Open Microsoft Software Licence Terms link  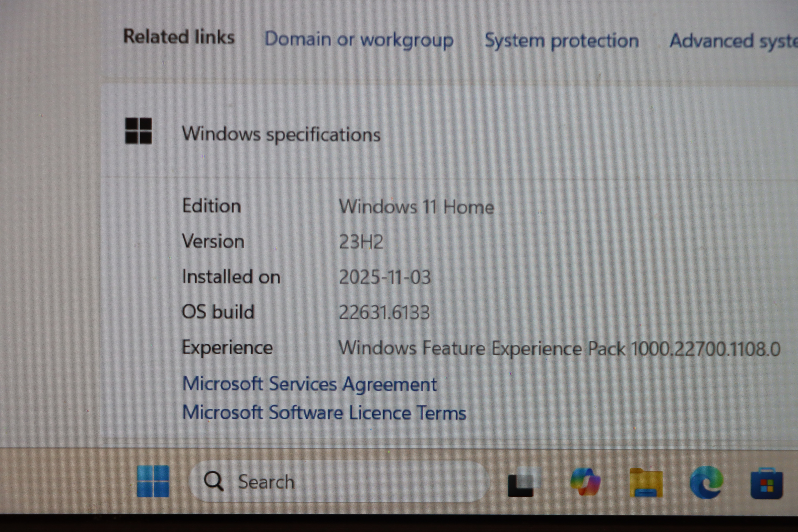[324, 413]
